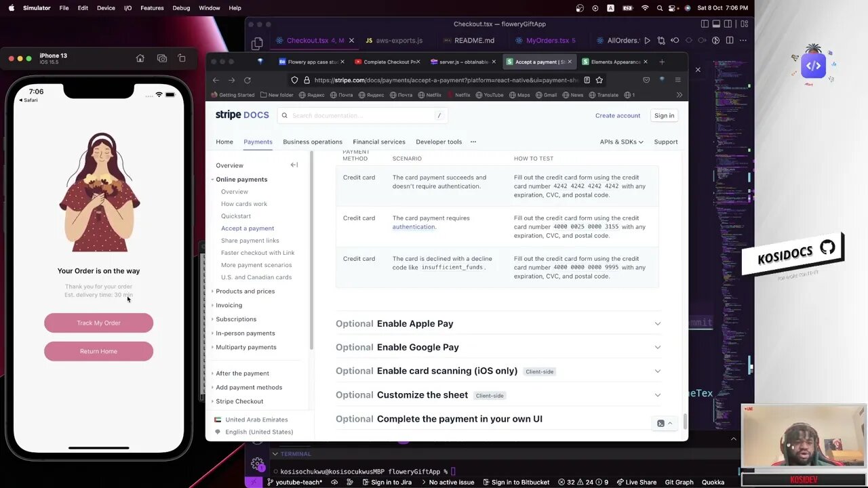The image size is (868, 488).
Task: Click Sign in to Jira status item
Action: [x=387, y=482]
